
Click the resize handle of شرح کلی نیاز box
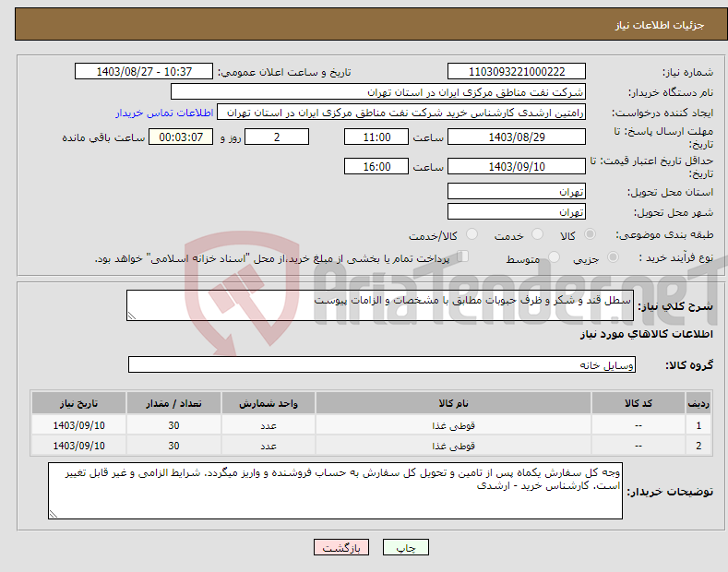coord(132,316)
